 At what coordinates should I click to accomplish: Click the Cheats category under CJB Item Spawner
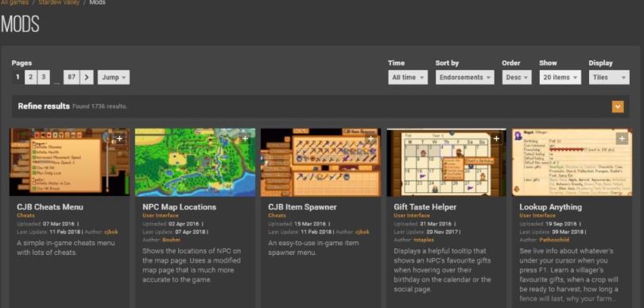point(277,216)
